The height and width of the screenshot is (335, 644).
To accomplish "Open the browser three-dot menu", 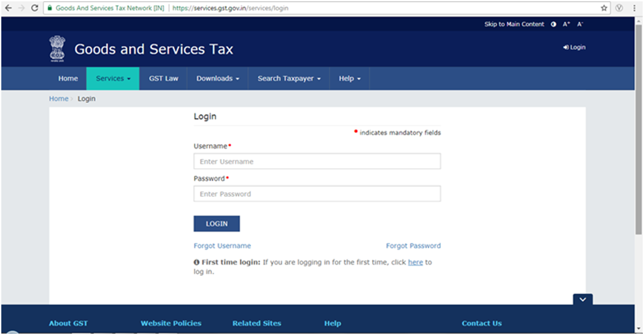I will pos(634,8).
